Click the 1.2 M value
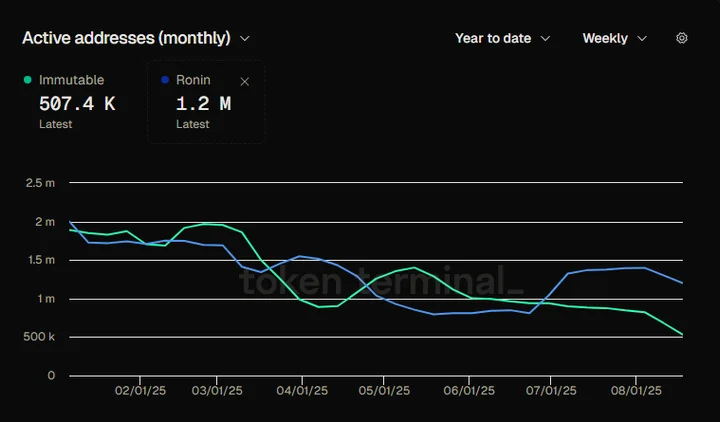Viewport: 720px width, 422px height. (203, 103)
